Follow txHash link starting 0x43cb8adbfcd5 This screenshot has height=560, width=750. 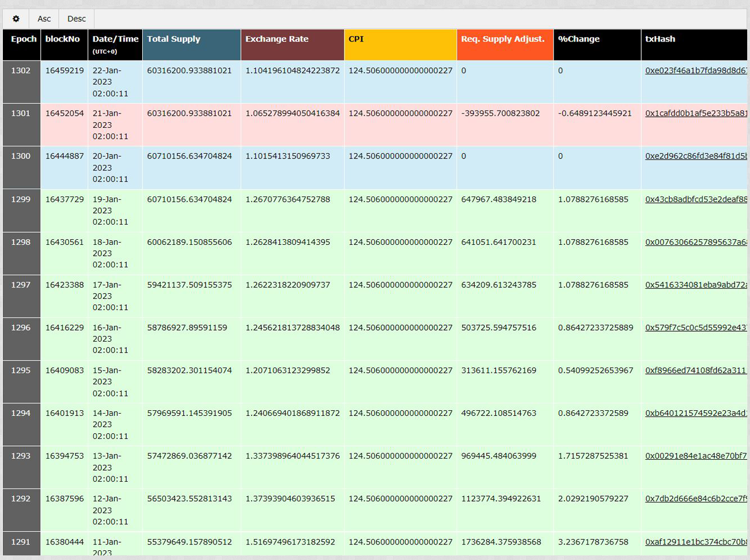pos(696,199)
